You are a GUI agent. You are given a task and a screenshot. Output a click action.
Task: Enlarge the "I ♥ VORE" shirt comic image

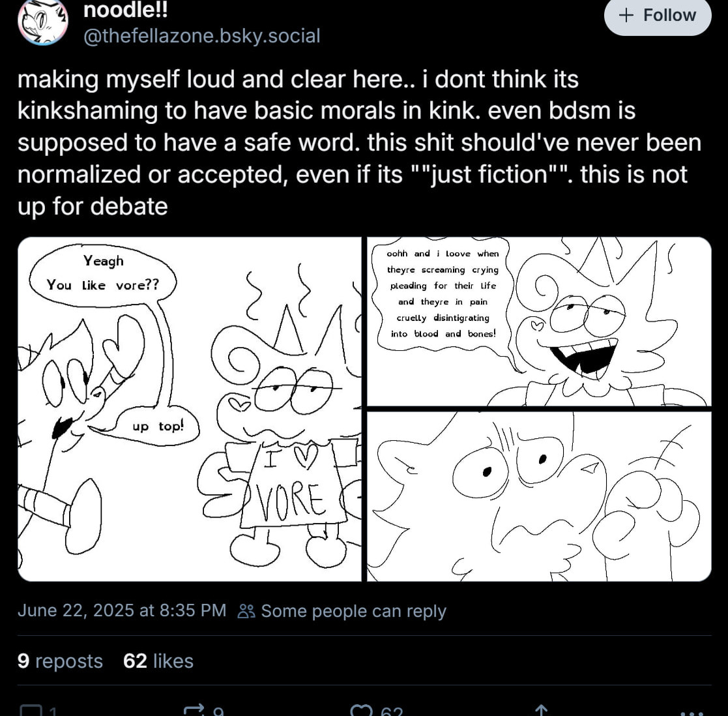click(190, 409)
